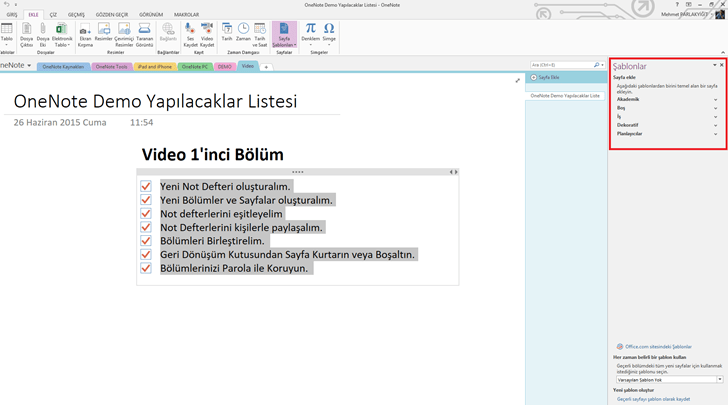
Task: Uncheck 'Yeni Not Defteri oluşturalım' checkbox
Action: pos(146,186)
